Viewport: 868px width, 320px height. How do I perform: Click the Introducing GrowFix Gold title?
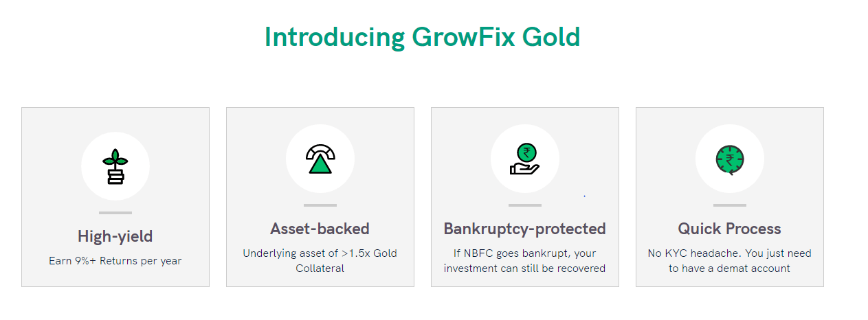423,36
